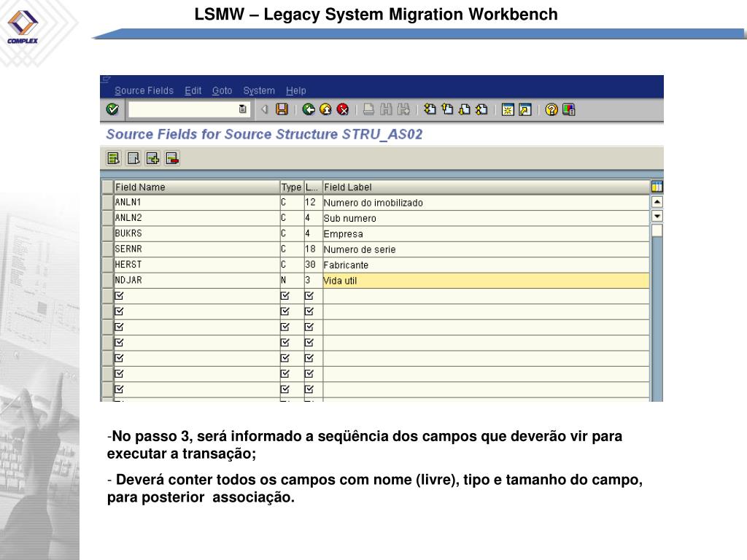Go to Previous Page icon
The image size is (747, 560).
coord(447,109)
